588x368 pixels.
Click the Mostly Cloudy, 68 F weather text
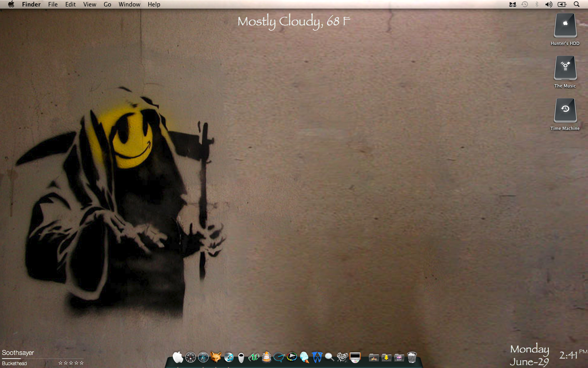[294, 21]
